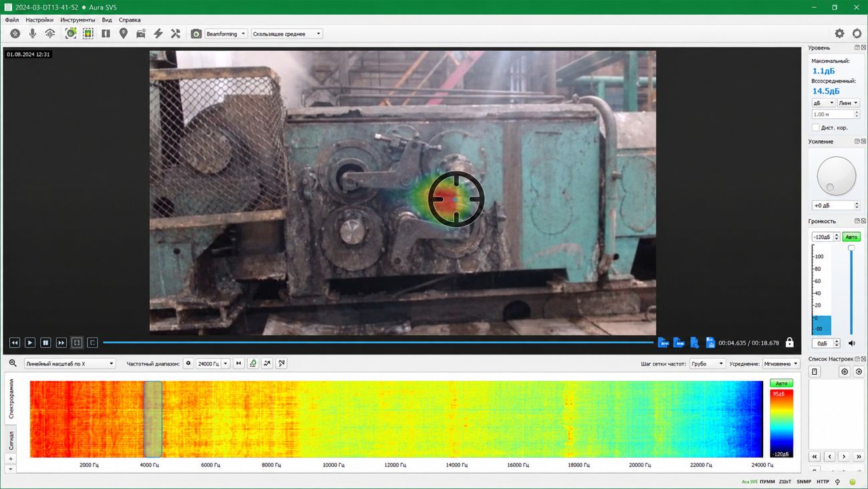Click the refresh ring icon top right
The width and height of the screenshot is (868, 489).
pyautogui.click(x=857, y=33)
